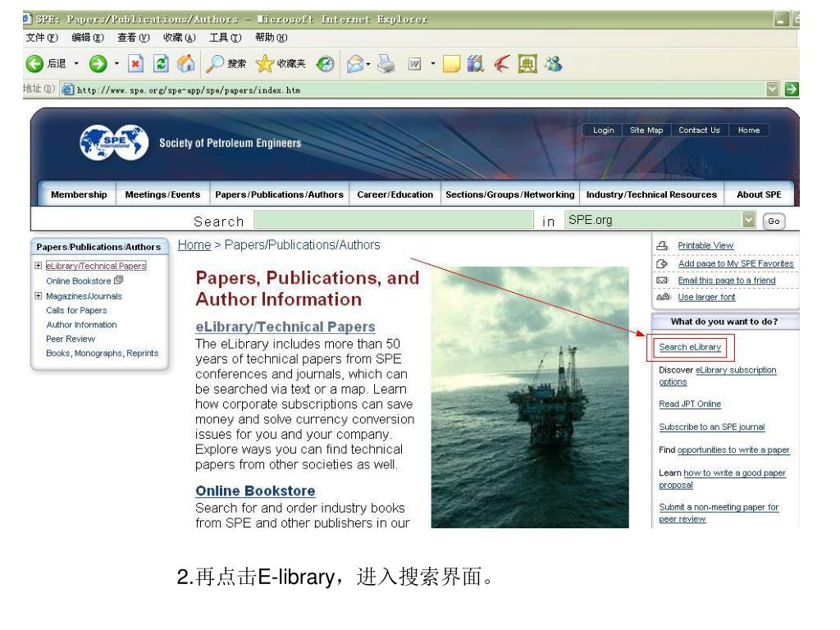Select the Membership tab

click(x=79, y=194)
